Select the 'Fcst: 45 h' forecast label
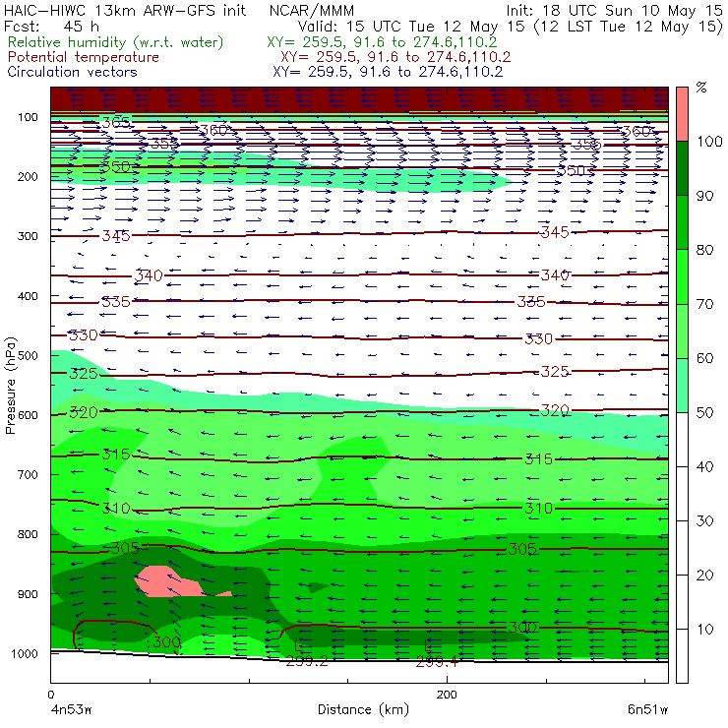 click(51, 26)
